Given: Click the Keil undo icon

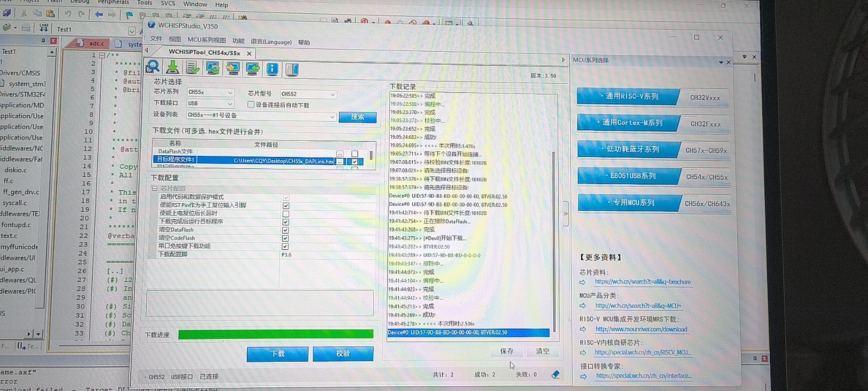Looking at the screenshot, I should [68, 14].
